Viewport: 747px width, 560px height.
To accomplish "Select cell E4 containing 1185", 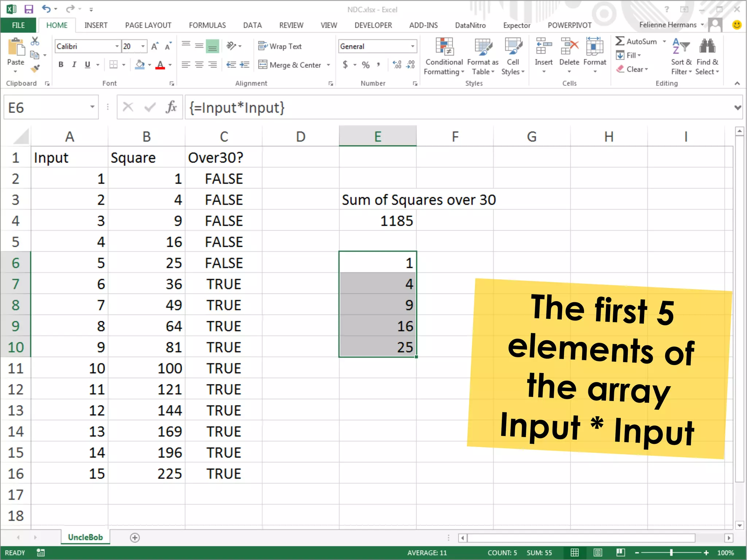I will click(x=378, y=221).
